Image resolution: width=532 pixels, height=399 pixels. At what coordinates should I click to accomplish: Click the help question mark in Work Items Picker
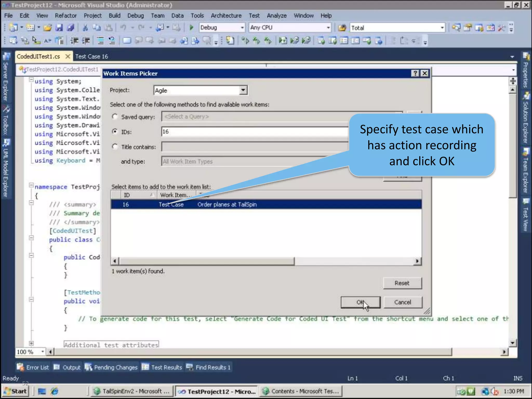point(415,74)
